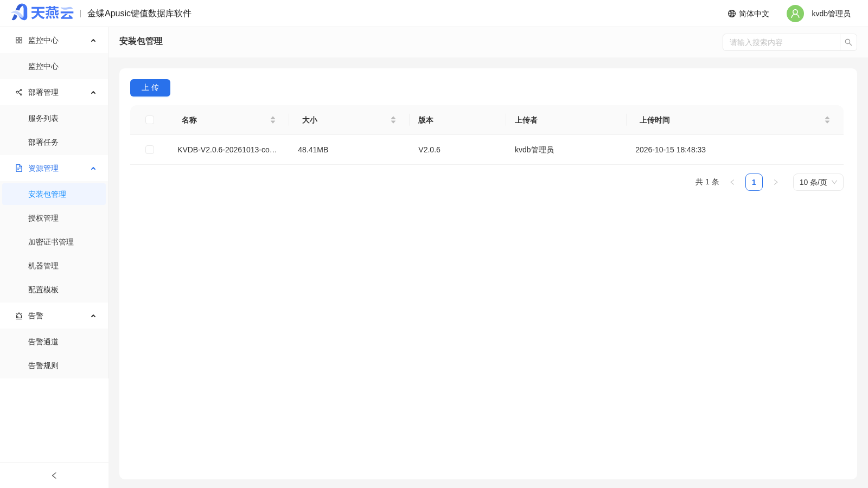Click the 监控中心 grid icon
This screenshot has width=868, height=488.
[x=19, y=40]
